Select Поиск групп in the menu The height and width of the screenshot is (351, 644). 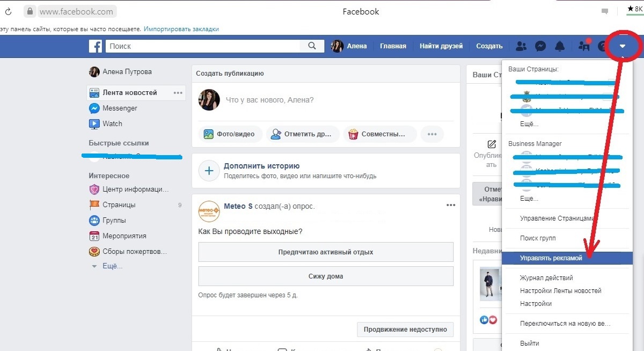click(x=538, y=238)
